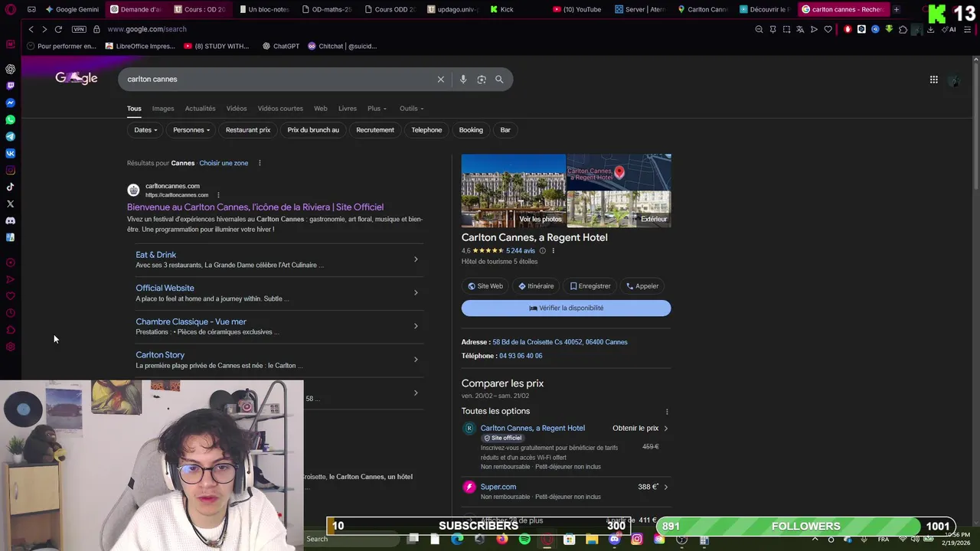Click in the carlton cannes search field
The width and height of the screenshot is (980, 551).
click(279, 79)
